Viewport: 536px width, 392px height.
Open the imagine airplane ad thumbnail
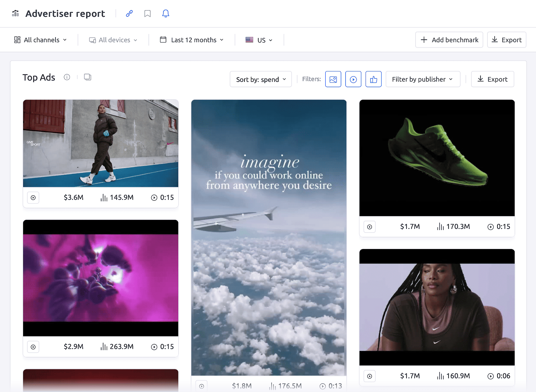click(269, 237)
